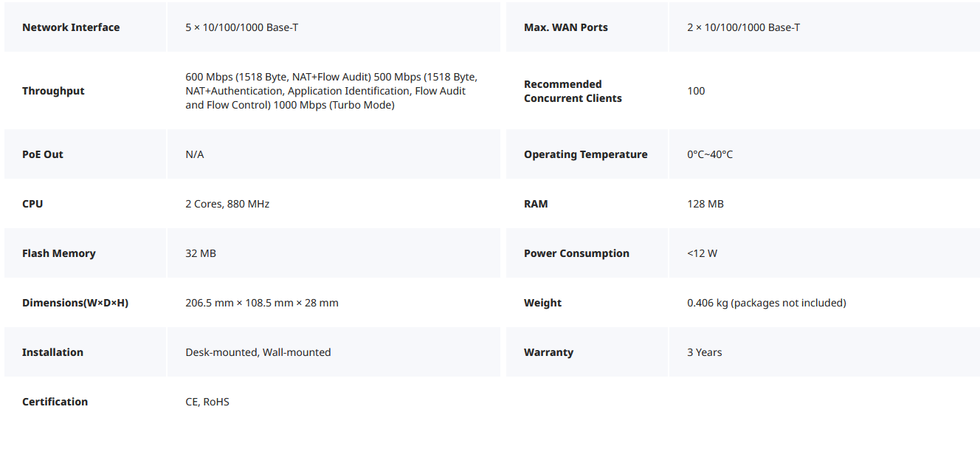Screen dimensions: 980x449
Task: Click the Recommended Concurrent Clients label
Action: [x=573, y=91]
